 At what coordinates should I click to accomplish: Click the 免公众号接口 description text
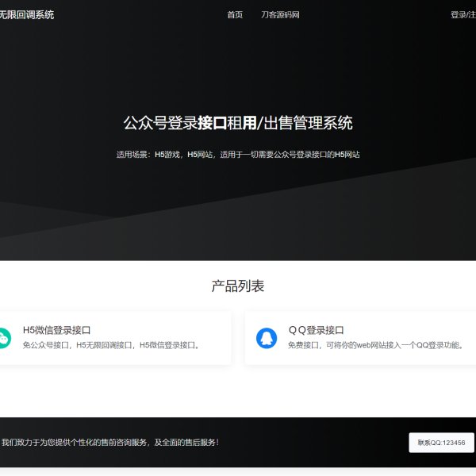point(111,345)
